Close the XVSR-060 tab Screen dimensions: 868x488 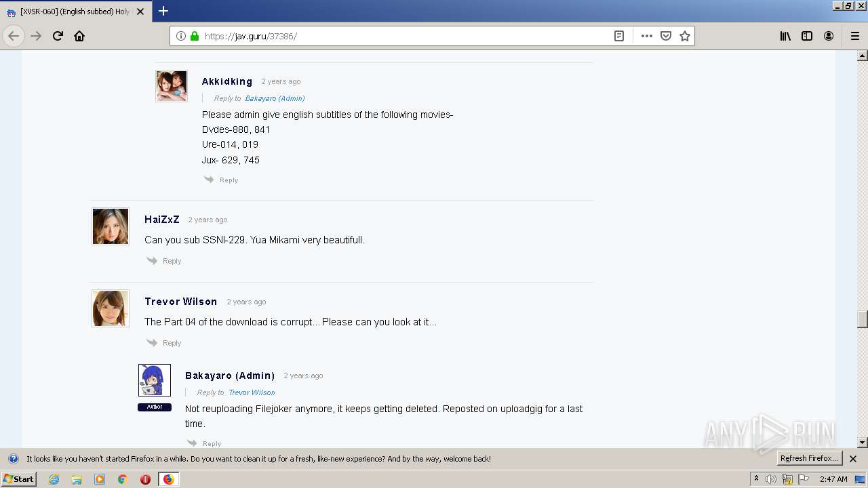tap(140, 12)
